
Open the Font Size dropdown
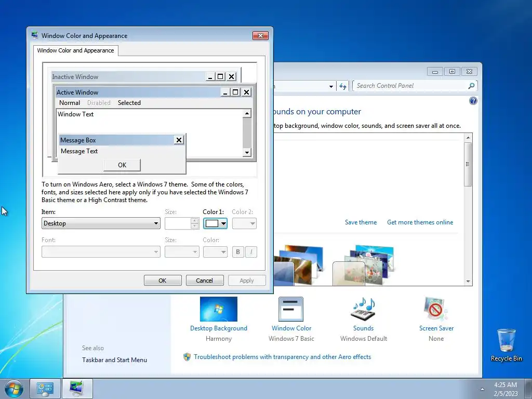click(x=182, y=252)
